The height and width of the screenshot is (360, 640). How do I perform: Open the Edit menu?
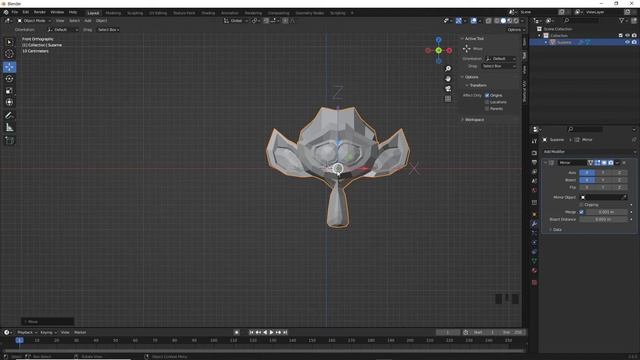coord(26,12)
